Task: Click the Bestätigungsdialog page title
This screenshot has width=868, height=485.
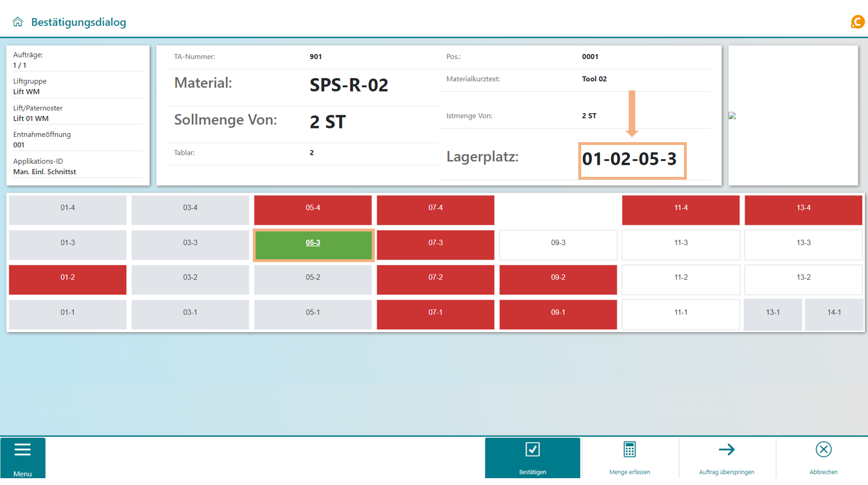Action: coord(78,22)
